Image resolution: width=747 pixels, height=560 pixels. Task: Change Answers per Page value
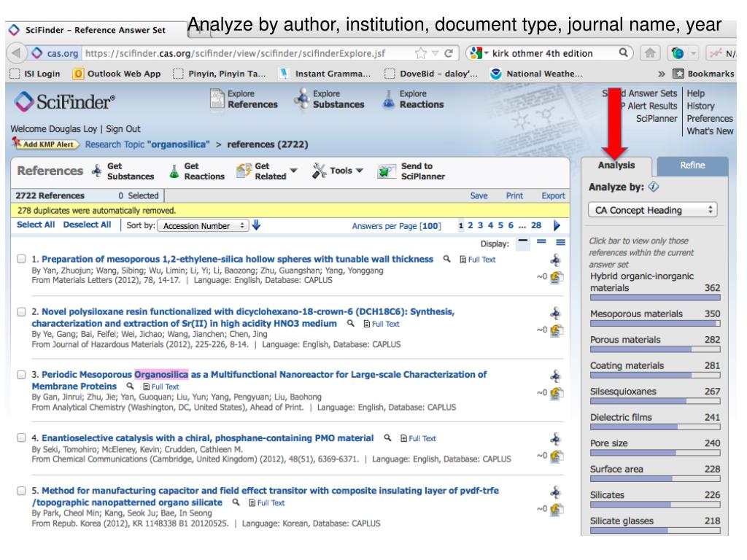point(430,226)
